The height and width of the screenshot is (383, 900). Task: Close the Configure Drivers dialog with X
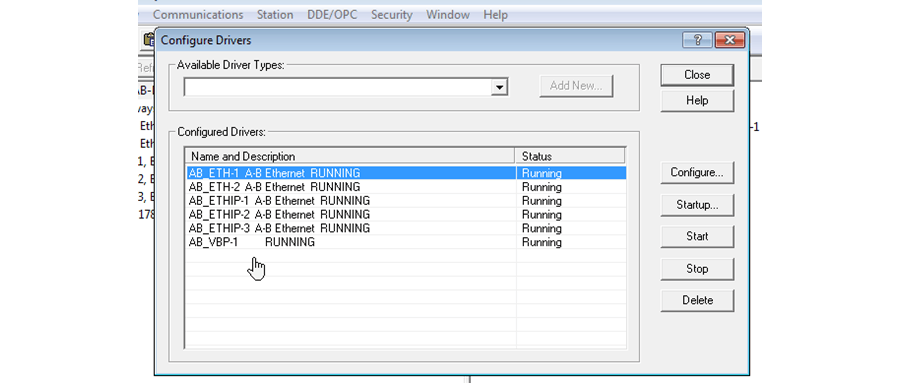point(730,40)
